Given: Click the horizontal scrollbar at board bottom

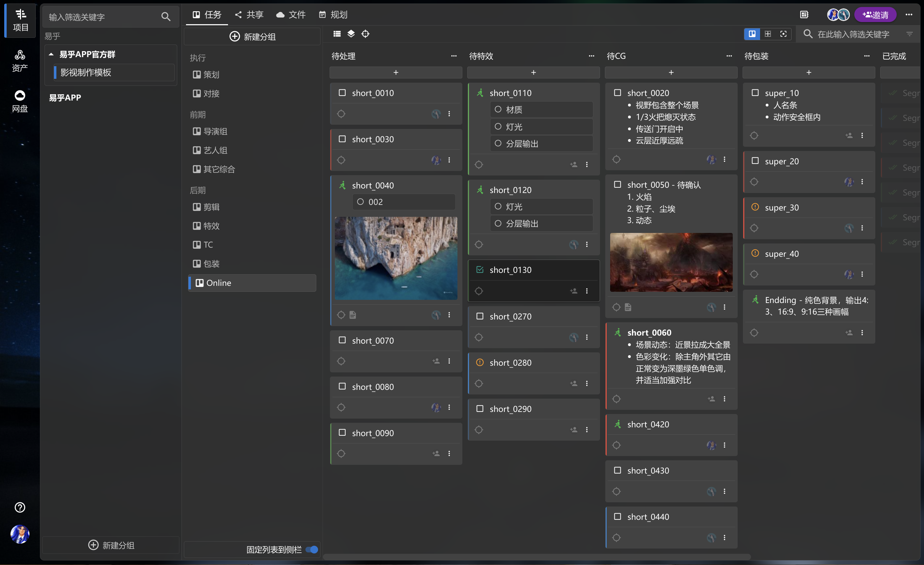Looking at the screenshot, I should click(x=537, y=557).
